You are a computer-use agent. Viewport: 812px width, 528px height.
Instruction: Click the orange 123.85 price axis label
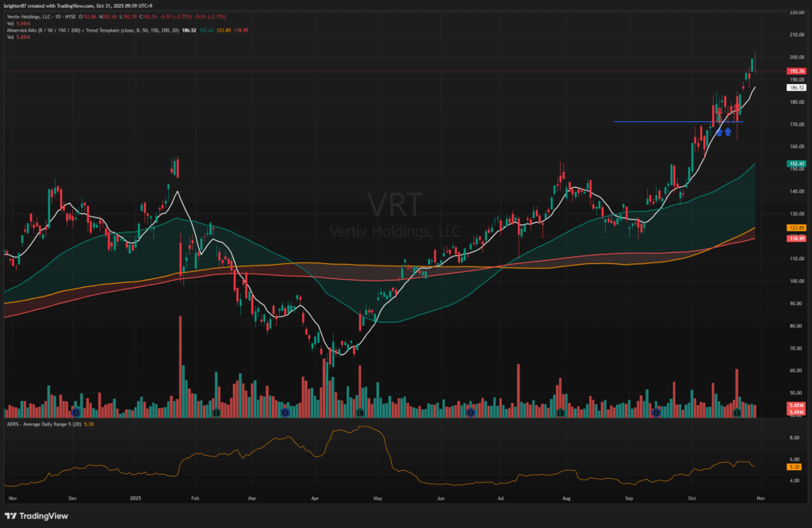pyautogui.click(x=796, y=228)
